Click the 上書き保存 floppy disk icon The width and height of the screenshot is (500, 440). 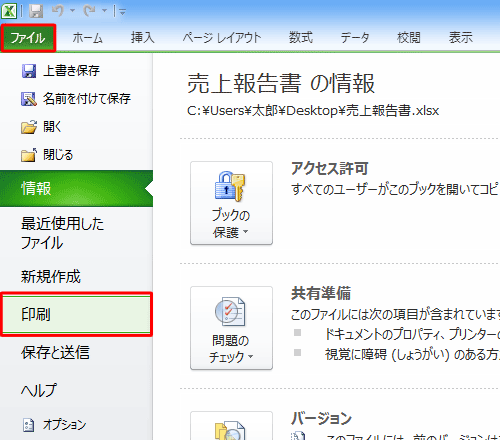click(29, 71)
